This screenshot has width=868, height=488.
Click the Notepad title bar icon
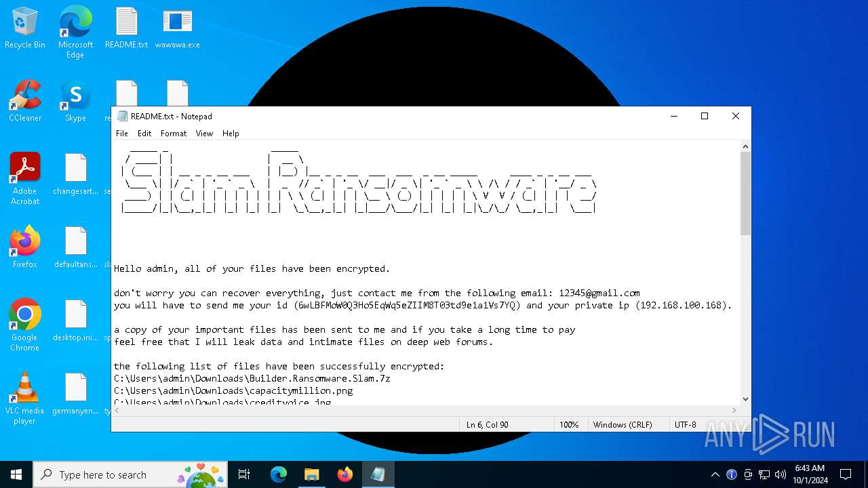click(x=122, y=116)
